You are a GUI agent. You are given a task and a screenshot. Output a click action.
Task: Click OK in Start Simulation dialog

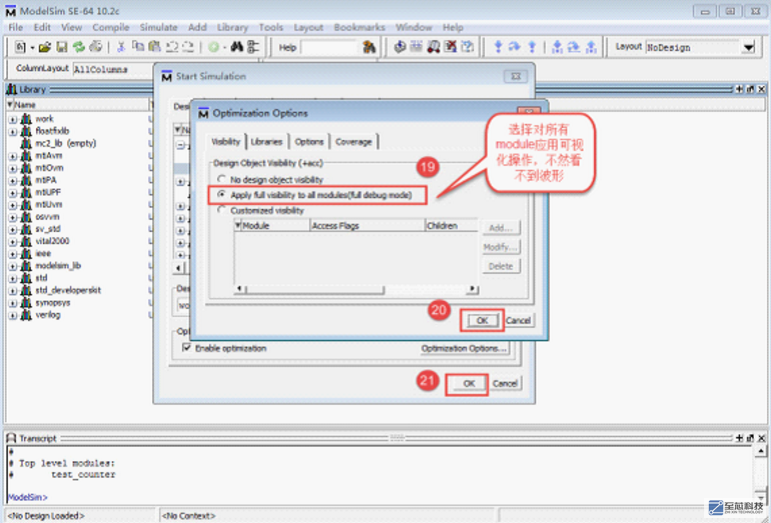(x=469, y=383)
